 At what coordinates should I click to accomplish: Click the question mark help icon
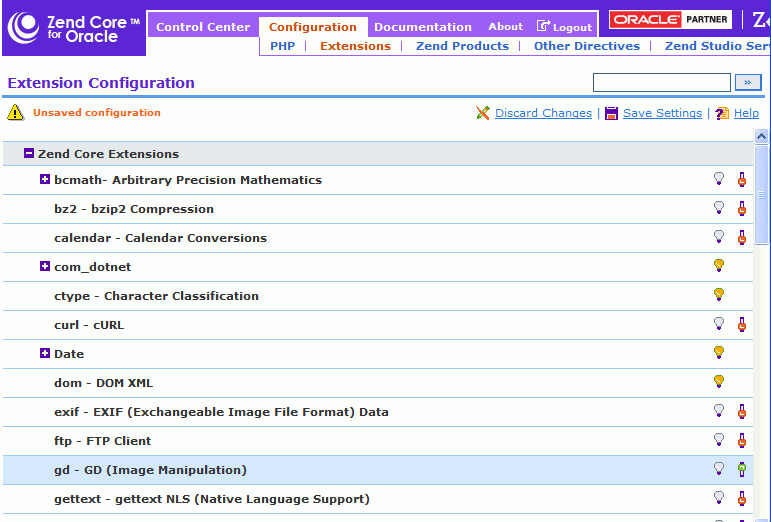(722, 114)
